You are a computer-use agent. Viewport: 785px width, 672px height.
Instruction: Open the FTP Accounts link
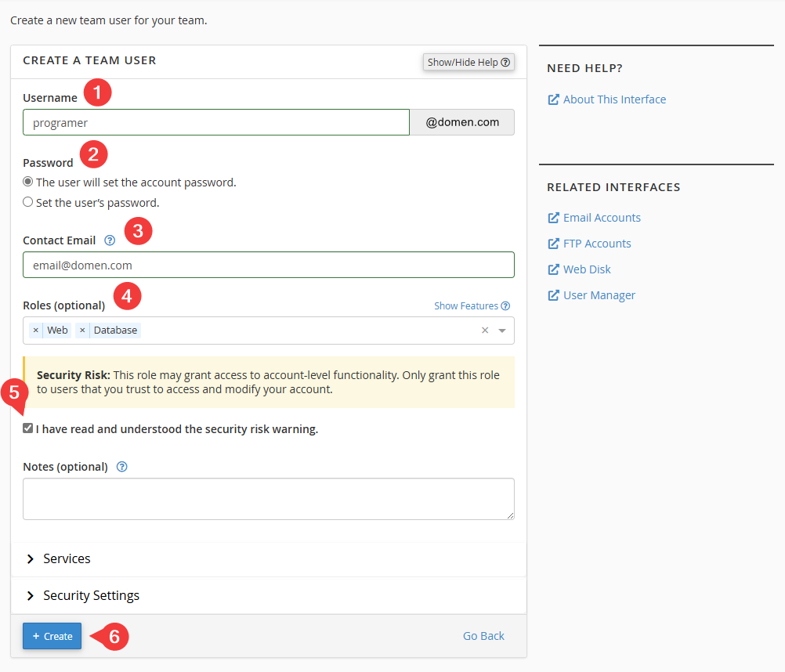597,244
